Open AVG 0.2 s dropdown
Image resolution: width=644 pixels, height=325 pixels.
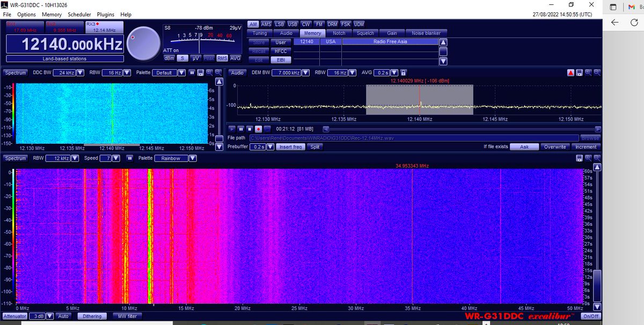(394, 72)
